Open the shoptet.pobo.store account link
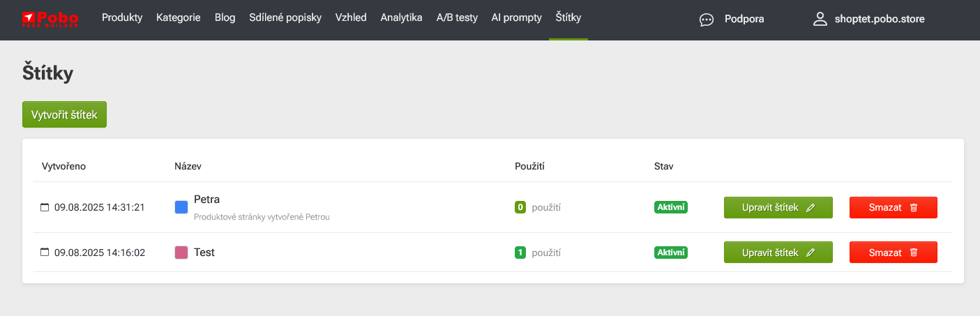 (879, 19)
